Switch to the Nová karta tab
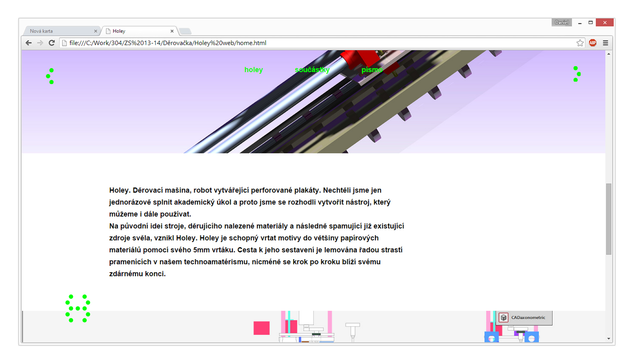The image size is (637, 364). coord(62,31)
